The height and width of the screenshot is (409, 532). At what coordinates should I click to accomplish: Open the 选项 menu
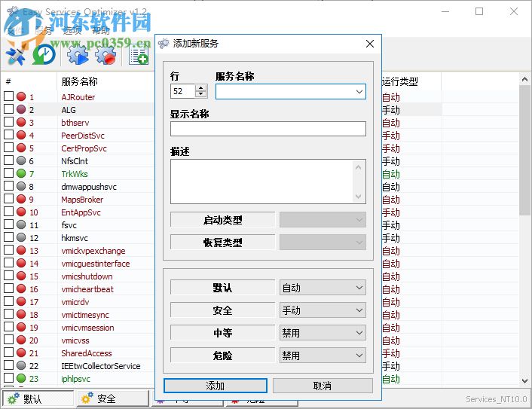72,31
